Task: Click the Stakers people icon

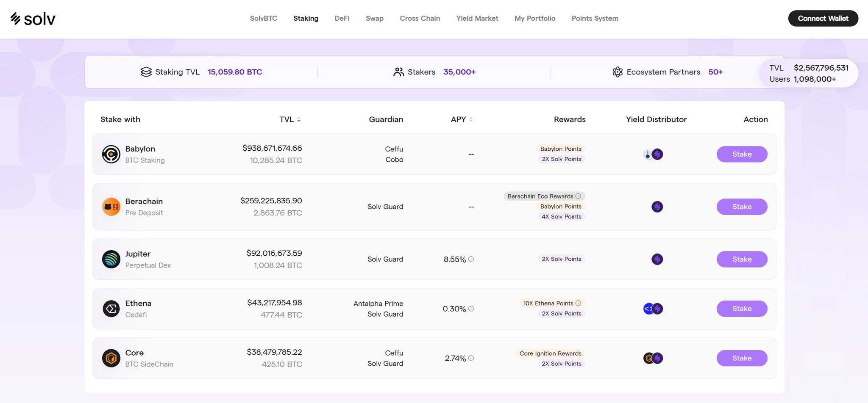Action: pyautogui.click(x=398, y=72)
